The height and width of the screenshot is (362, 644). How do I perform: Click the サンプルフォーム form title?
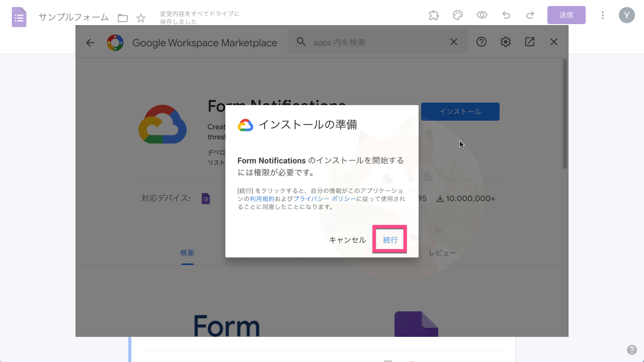(x=73, y=17)
